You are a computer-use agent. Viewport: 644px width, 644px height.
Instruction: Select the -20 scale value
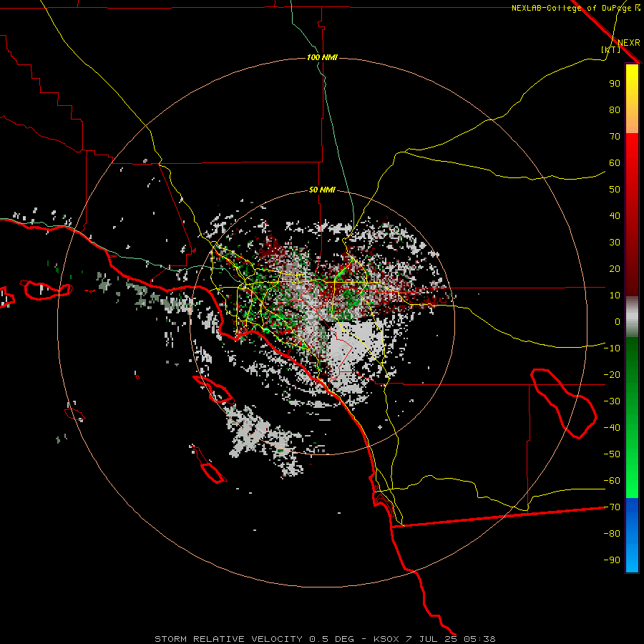tap(612, 374)
